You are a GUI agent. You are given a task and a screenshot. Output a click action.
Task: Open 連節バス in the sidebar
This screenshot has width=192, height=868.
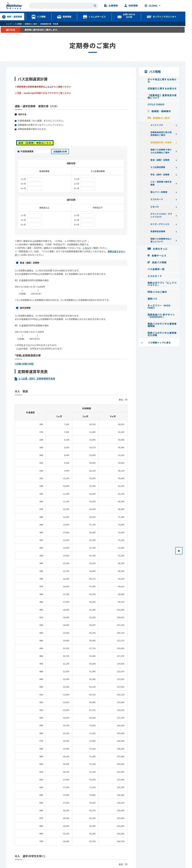(x=152, y=299)
